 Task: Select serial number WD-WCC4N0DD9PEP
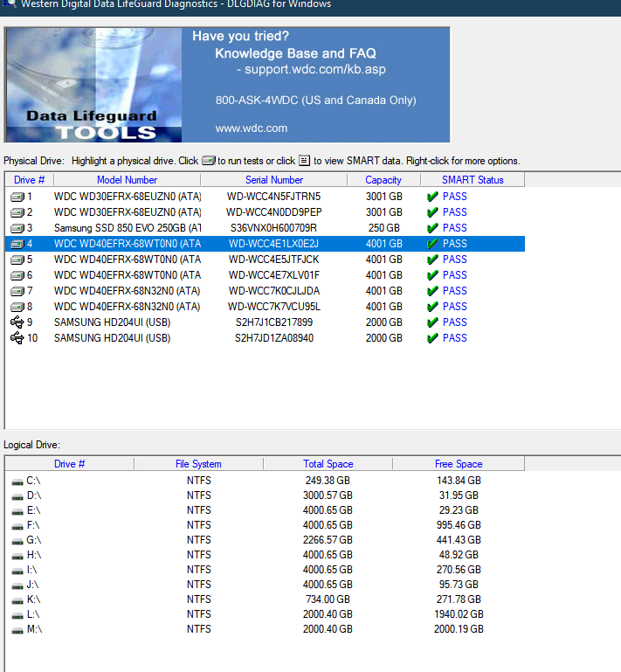pos(273,212)
